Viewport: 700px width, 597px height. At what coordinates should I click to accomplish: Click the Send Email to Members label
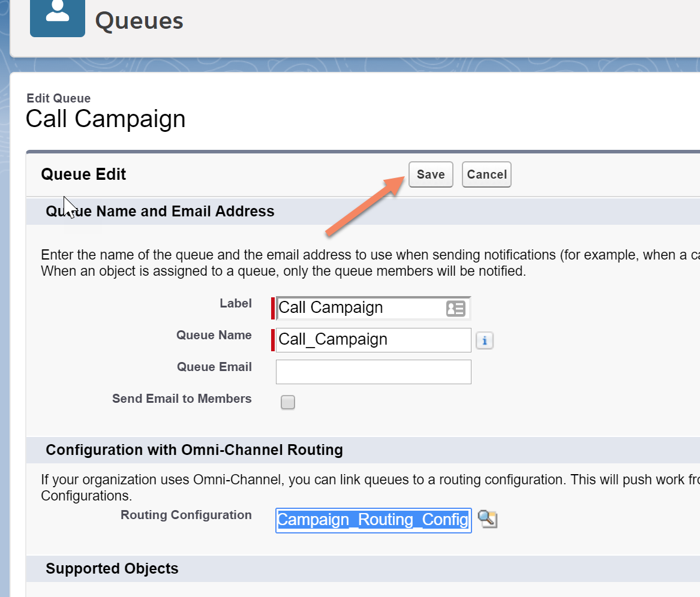coord(182,399)
